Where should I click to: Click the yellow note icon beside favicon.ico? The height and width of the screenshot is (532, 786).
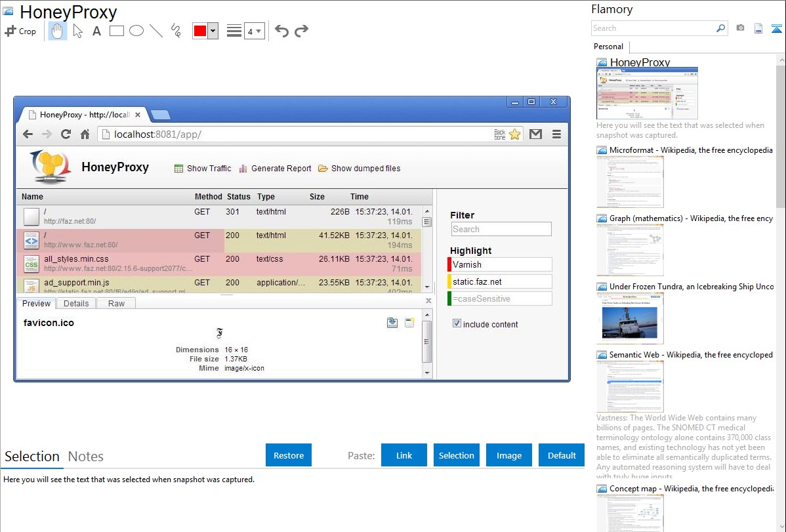point(409,323)
